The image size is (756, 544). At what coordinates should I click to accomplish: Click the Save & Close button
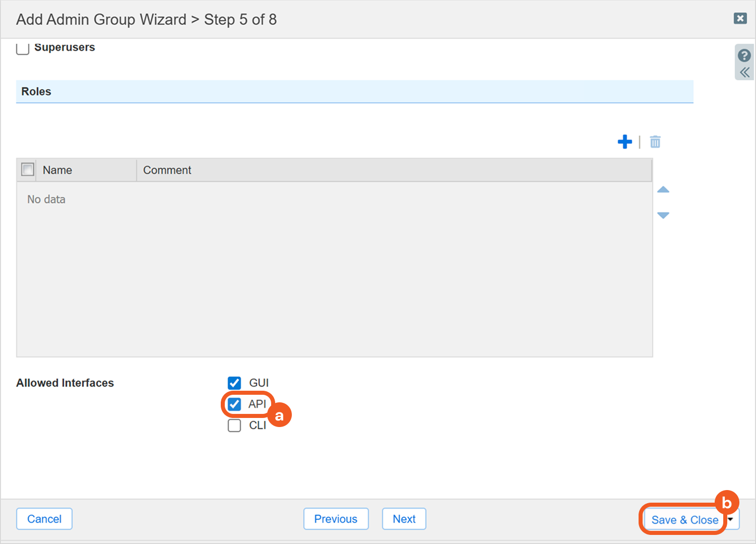coord(684,520)
